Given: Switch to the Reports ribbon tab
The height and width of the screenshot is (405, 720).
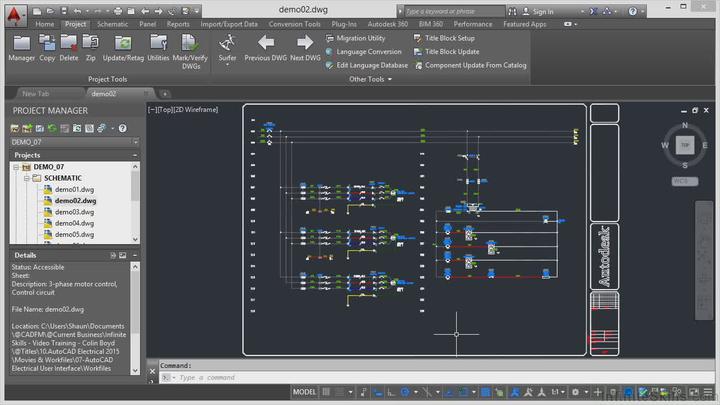Looking at the screenshot, I should point(178,24).
